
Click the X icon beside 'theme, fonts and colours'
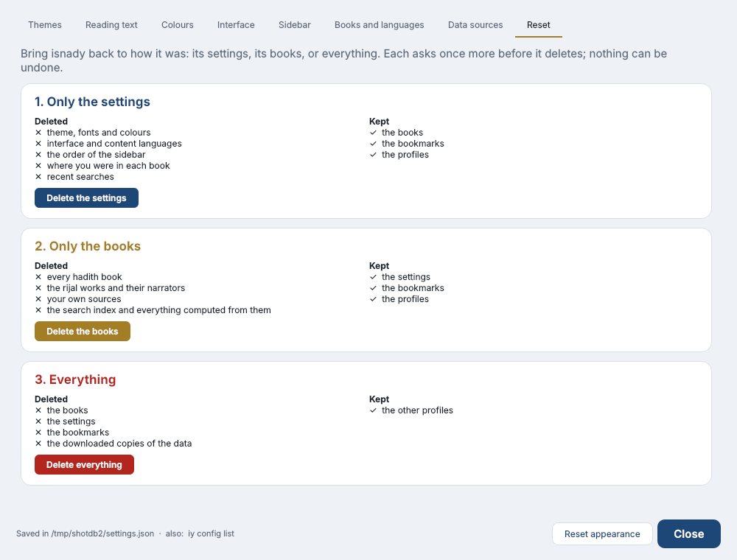(38, 133)
